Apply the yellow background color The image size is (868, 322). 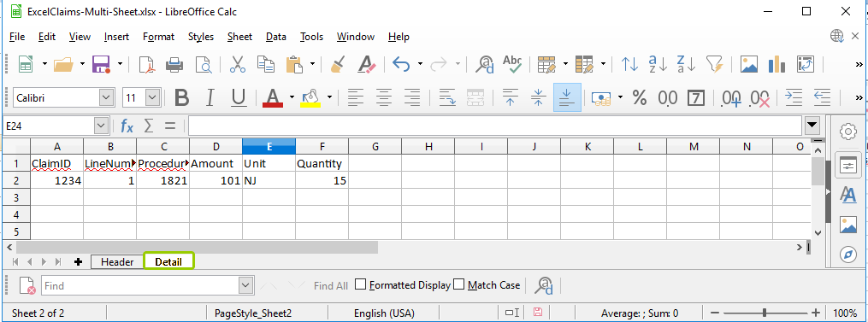[310, 98]
